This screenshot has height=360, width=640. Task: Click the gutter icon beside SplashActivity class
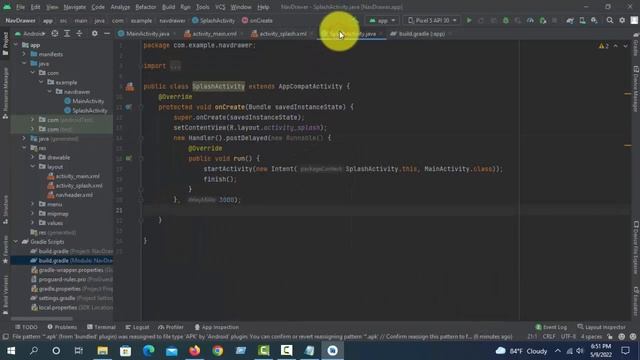tap(129, 86)
